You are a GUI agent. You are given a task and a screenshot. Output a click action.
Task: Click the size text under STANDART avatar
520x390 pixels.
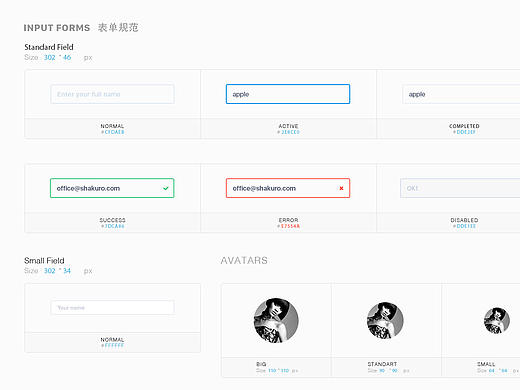(x=388, y=370)
